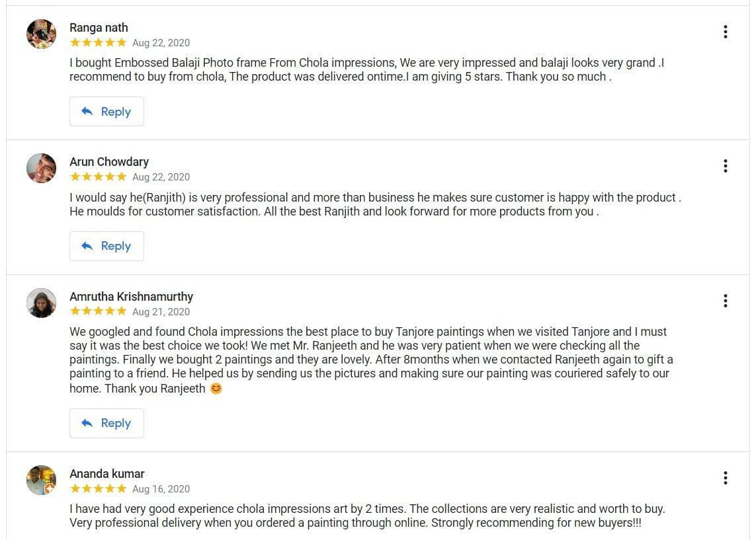Open more options for Arun Chowdary's review
756x540 pixels.
(x=726, y=166)
